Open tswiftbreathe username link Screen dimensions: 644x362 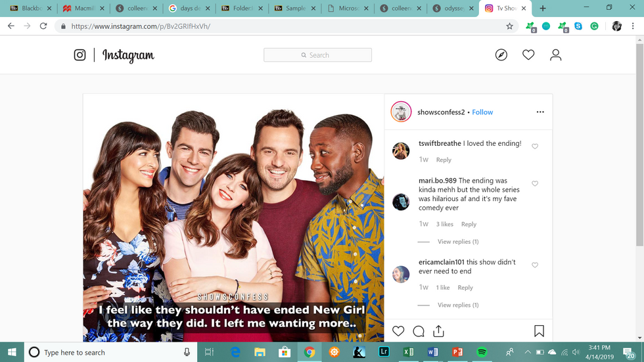(440, 143)
